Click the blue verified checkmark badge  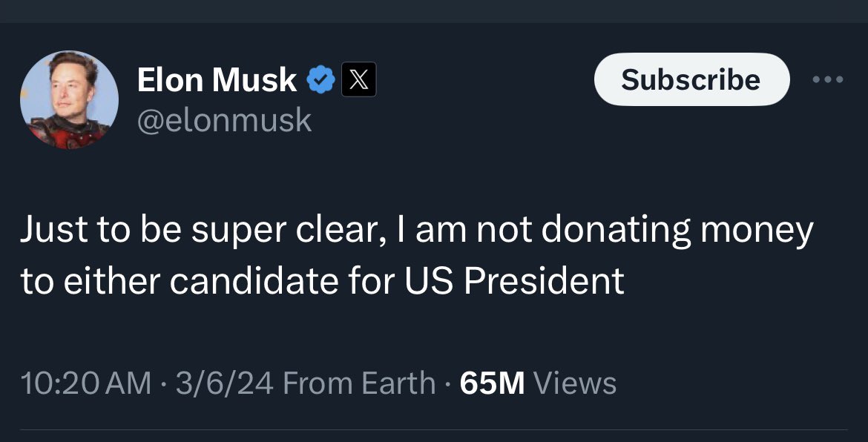pyautogui.click(x=320, y=80)
